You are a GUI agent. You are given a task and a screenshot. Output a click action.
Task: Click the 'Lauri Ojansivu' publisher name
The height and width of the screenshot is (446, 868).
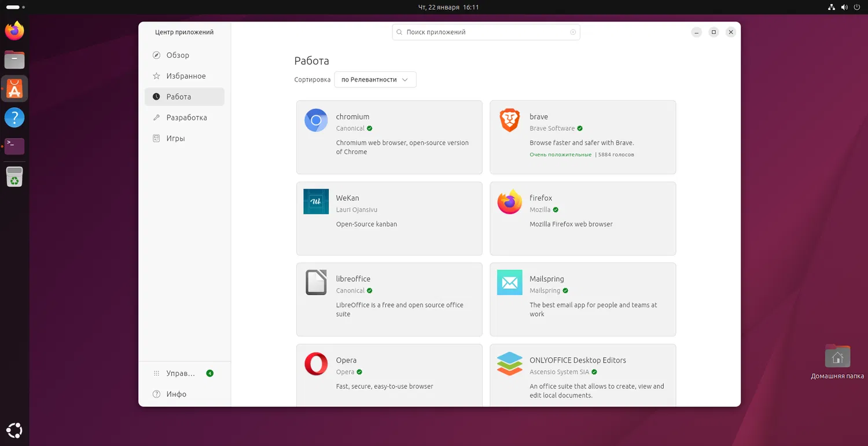click(x=356, y=210)
